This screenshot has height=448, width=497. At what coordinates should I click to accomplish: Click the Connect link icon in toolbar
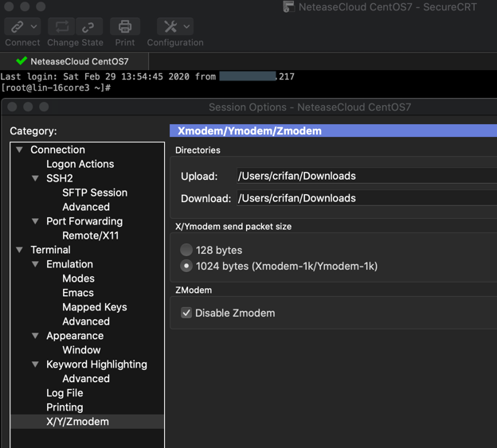click(x=17, y=27)
